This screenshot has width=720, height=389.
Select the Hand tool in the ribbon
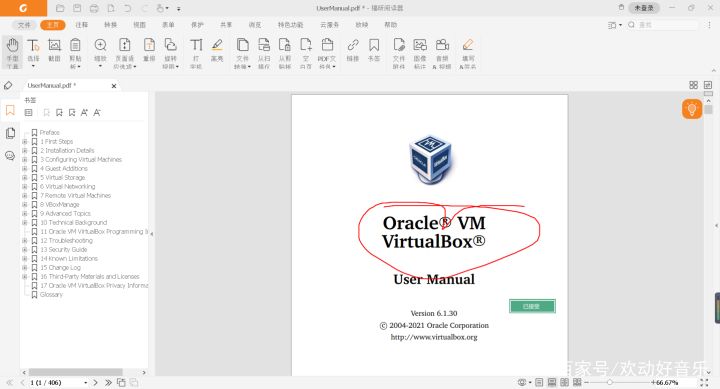tap(12, 53)
